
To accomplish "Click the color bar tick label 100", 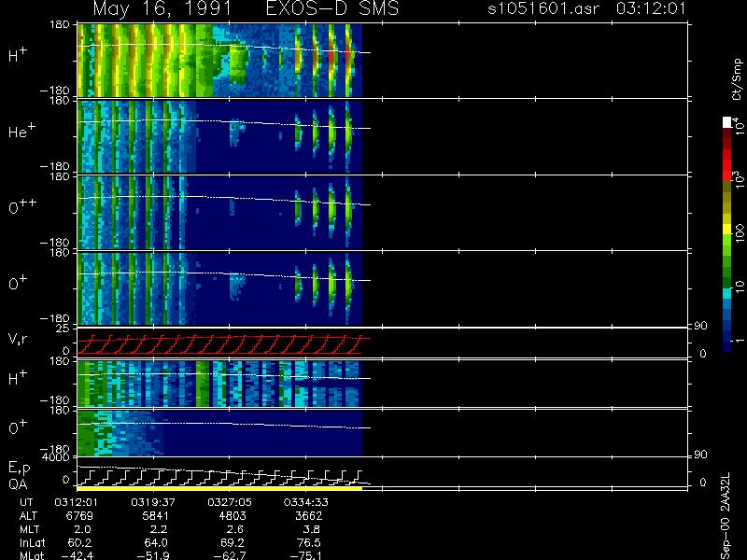I will 739,232.
